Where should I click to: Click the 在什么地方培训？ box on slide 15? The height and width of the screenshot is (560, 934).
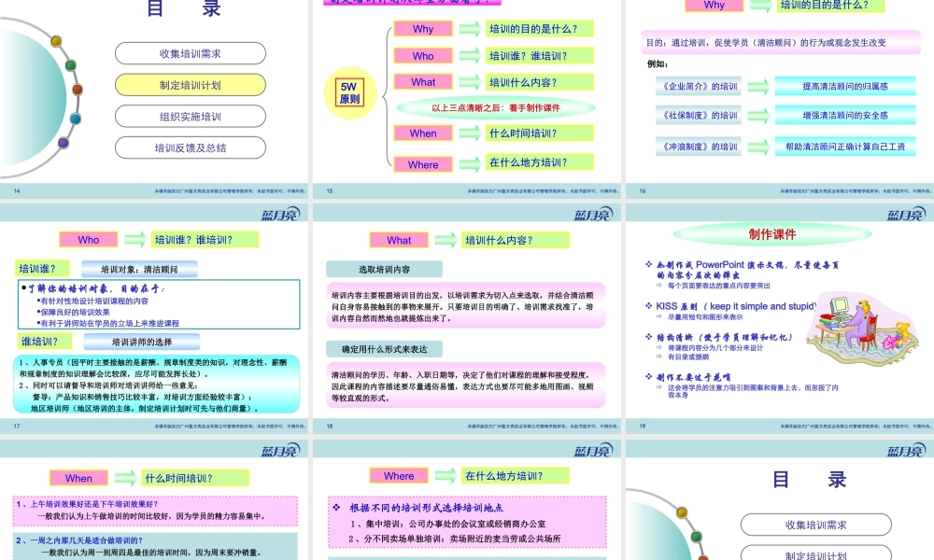pyautogui.click(x=540, y=162)
